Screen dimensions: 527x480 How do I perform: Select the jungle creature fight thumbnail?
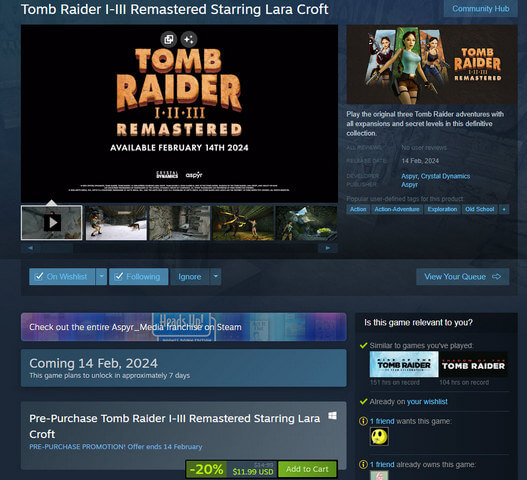coord(243,223)
